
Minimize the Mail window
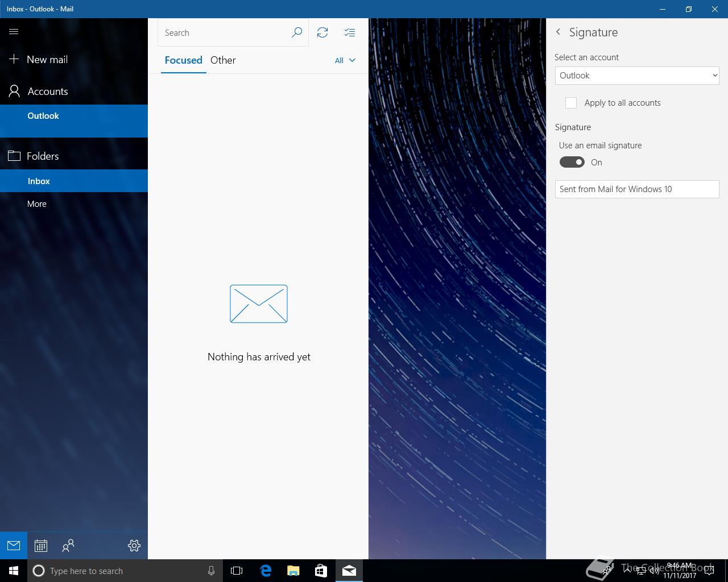click(x=663, y=9)
